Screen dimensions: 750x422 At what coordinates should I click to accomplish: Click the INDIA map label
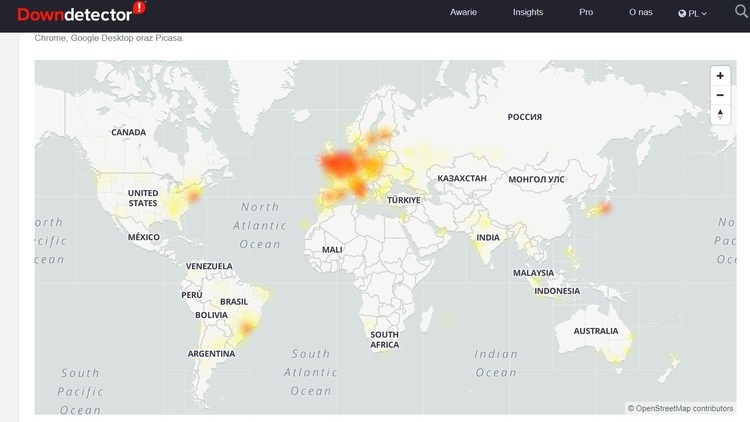tap(488, 238)
